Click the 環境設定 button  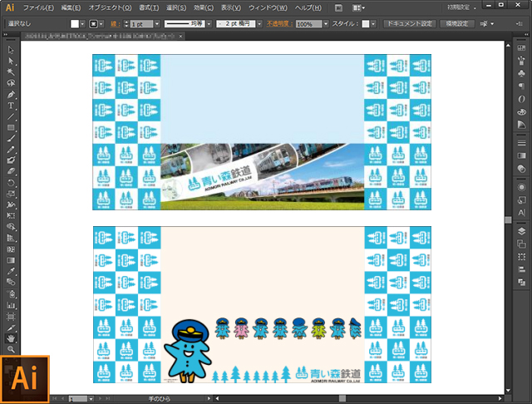pos(459,24)
